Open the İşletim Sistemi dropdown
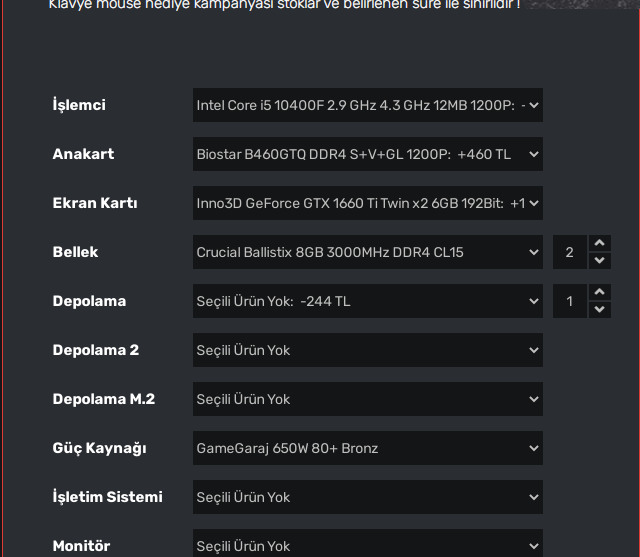Image resolution: width=640 pixels, height=557 pixels. click(x=368, y=497)
